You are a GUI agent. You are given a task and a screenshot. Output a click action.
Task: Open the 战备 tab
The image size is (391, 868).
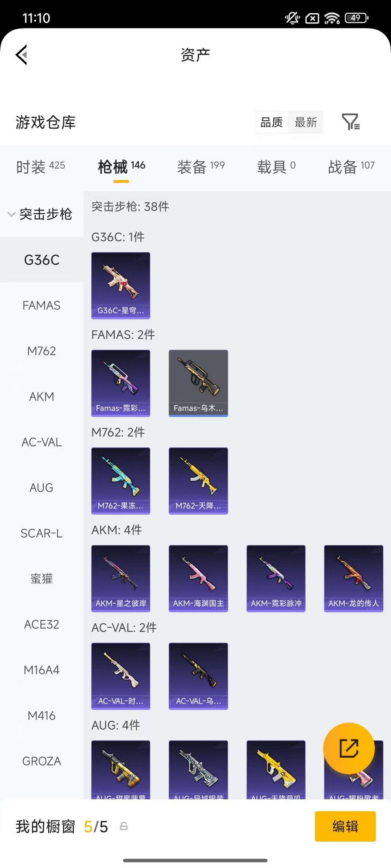pyautogui.click(x=351, y=167)
